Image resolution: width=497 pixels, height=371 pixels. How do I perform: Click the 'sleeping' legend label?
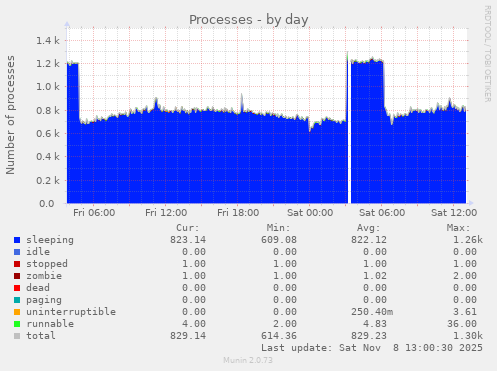[50, 240]
